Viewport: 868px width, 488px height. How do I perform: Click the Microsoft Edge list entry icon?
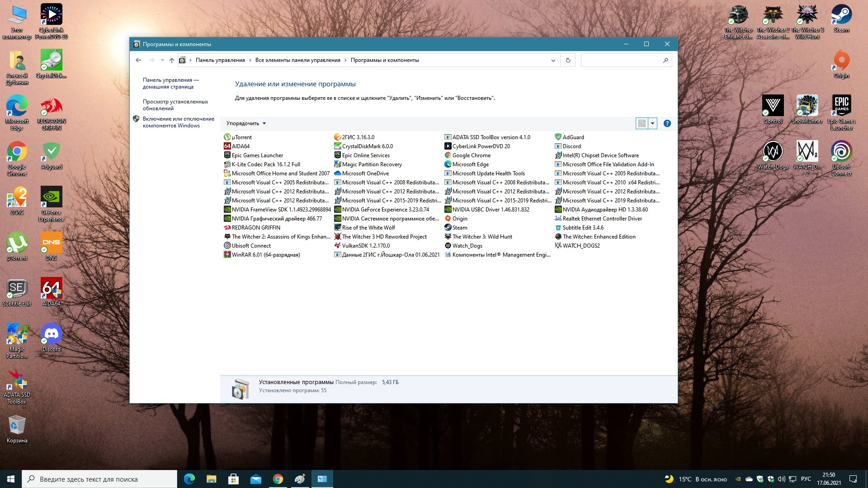click(x=448, y=164)
